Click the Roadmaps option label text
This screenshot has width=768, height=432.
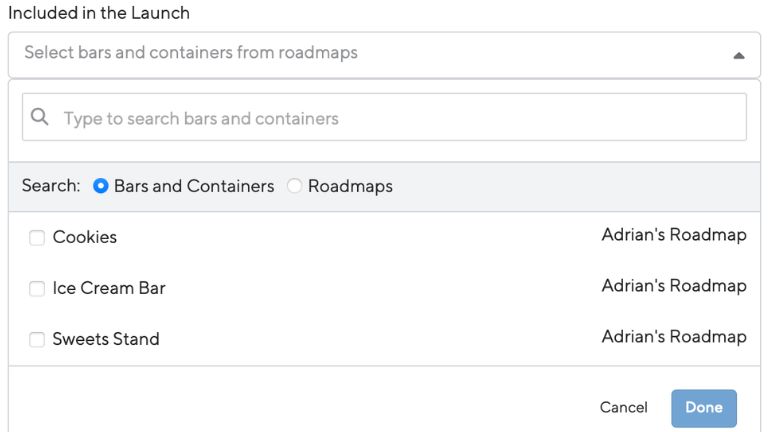[x=350, y=186]
